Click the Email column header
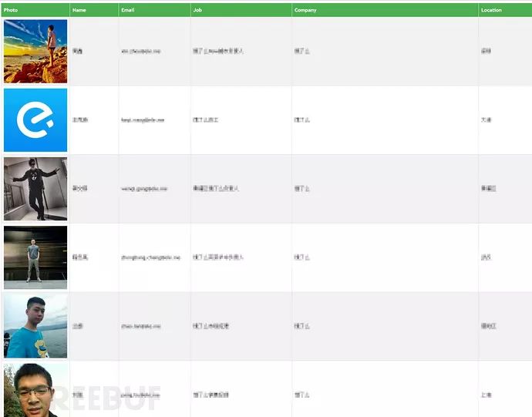Image resolution: width=532 pixels, height=417 pixels. [154, 10]
